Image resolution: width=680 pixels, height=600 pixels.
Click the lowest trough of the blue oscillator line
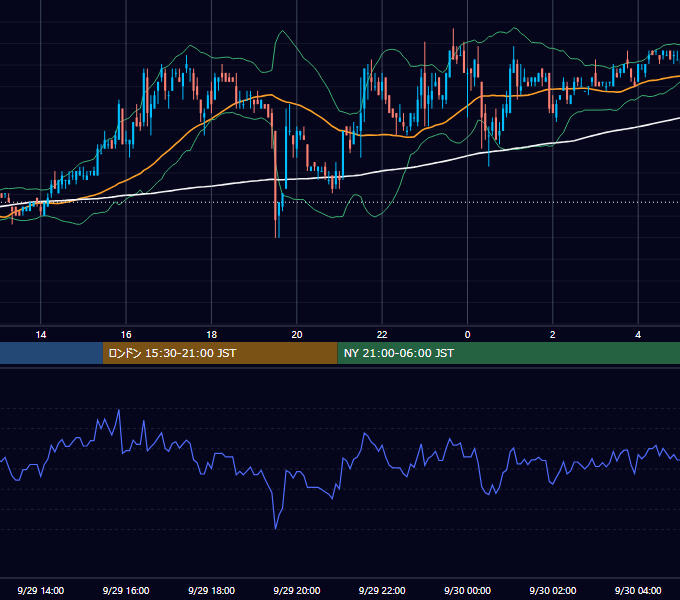point(275,528)
